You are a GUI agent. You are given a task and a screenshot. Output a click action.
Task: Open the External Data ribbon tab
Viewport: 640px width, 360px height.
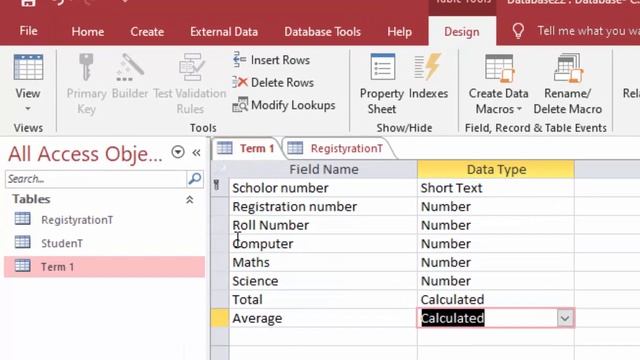(x=224, y=31)
